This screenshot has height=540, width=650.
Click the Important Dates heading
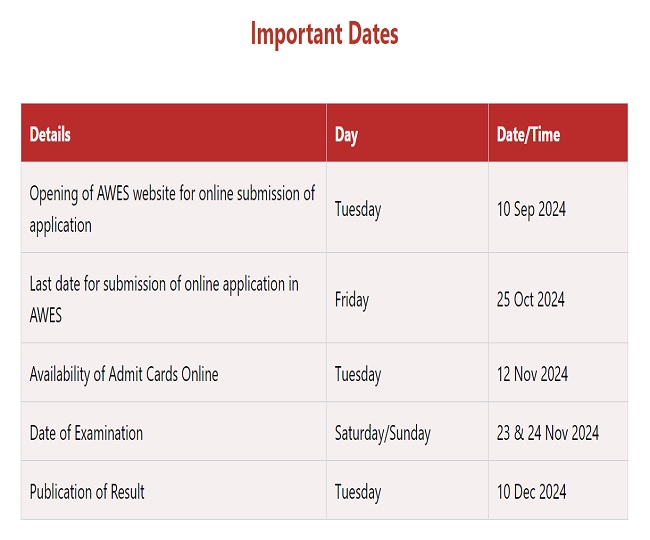[x=324, y=35]
